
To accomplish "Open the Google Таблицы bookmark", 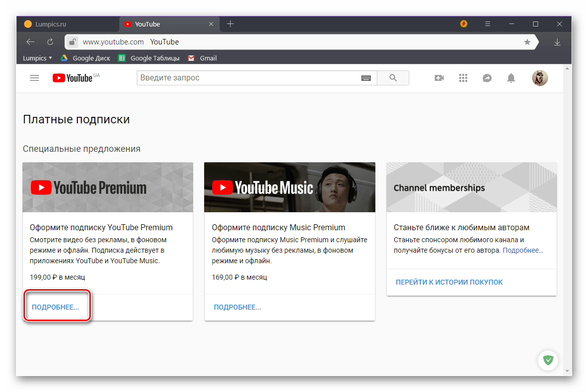I will click(x=149, y=58).
